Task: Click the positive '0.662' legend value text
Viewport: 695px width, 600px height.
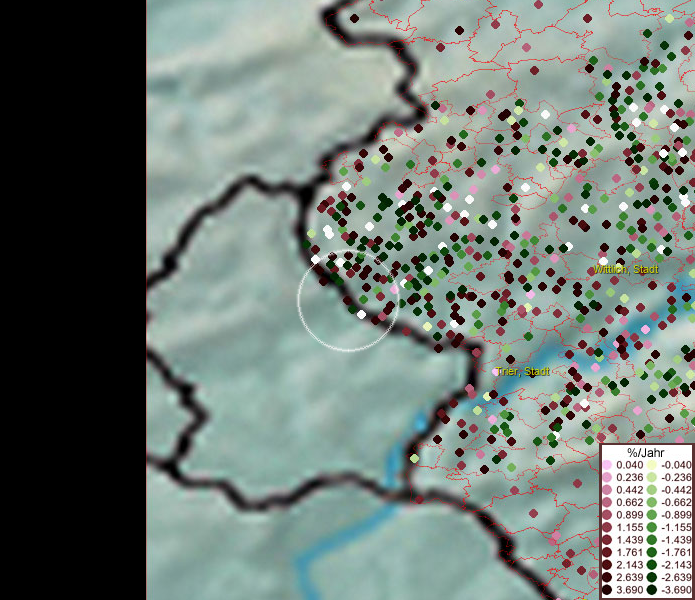Action: [629, 503]
